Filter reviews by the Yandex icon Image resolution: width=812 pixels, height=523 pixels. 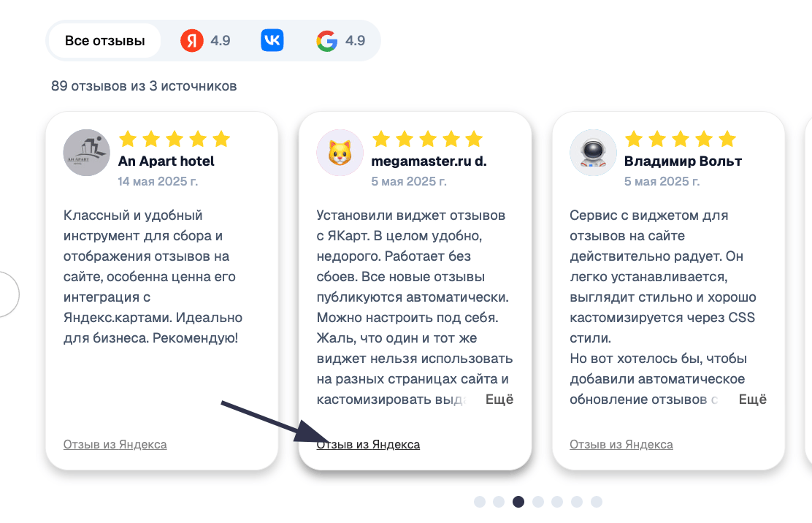point(191,40)
